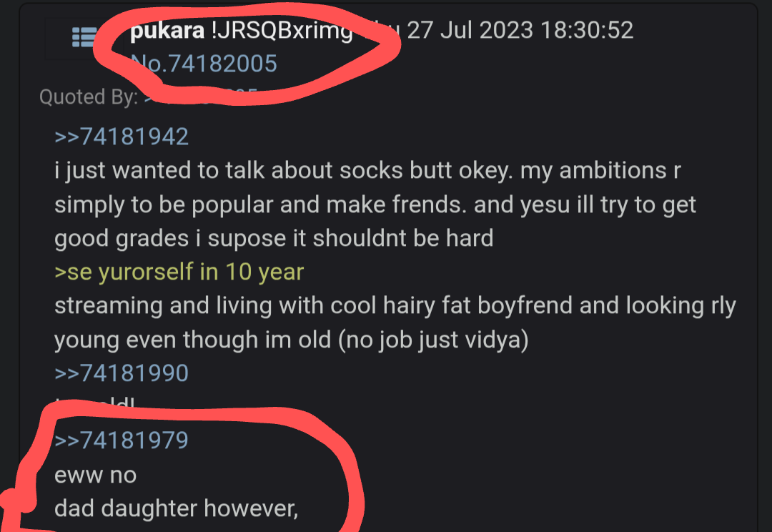
Task: Click the 'good grades i supose' line
Action: [274, 238]
